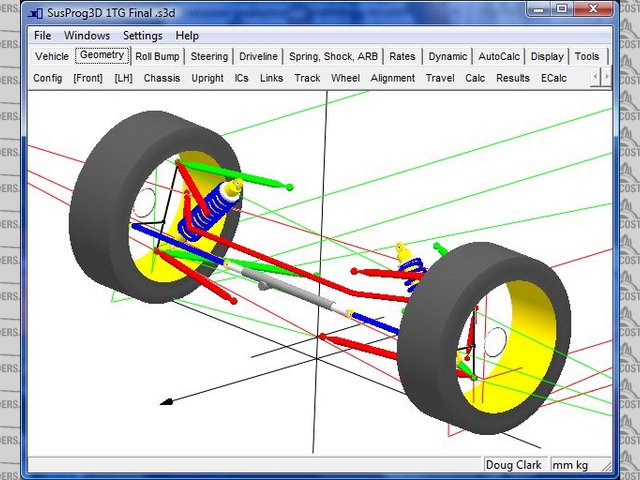Open the Chassis sub-tab

(x=162, y=78)
